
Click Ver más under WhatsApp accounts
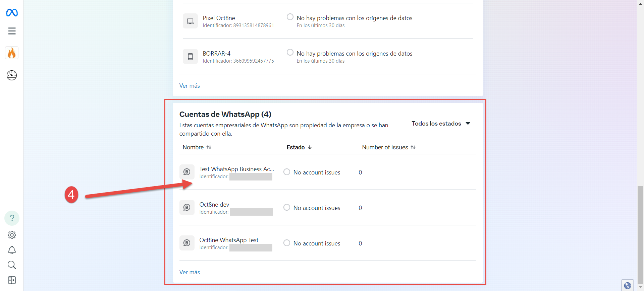[x=190, y=272]
